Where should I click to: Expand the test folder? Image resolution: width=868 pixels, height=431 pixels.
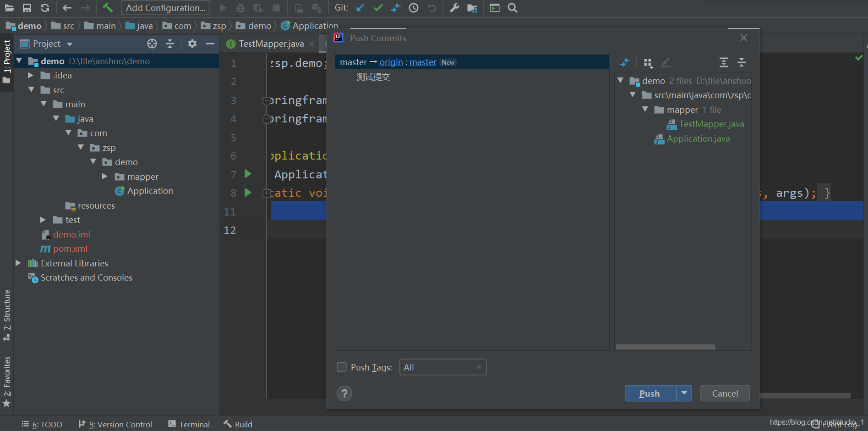[x=43, y=220]
